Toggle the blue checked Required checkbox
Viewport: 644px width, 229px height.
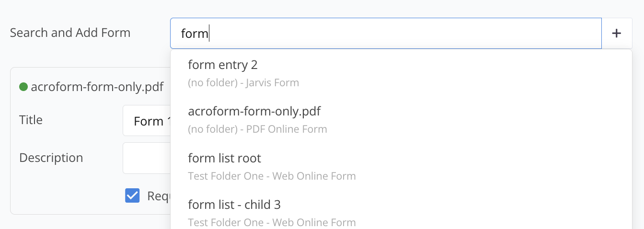[132, 195]
